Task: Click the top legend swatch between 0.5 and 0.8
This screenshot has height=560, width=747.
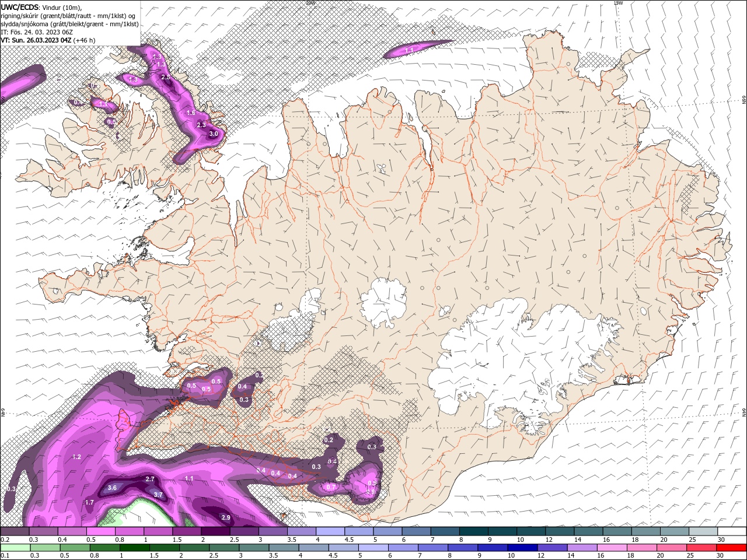Action: [100, 531]
